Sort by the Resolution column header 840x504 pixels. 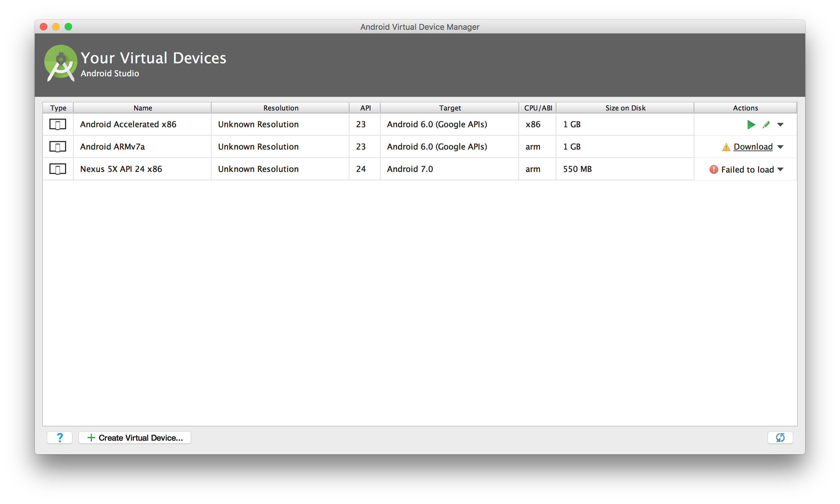point(281,108)
